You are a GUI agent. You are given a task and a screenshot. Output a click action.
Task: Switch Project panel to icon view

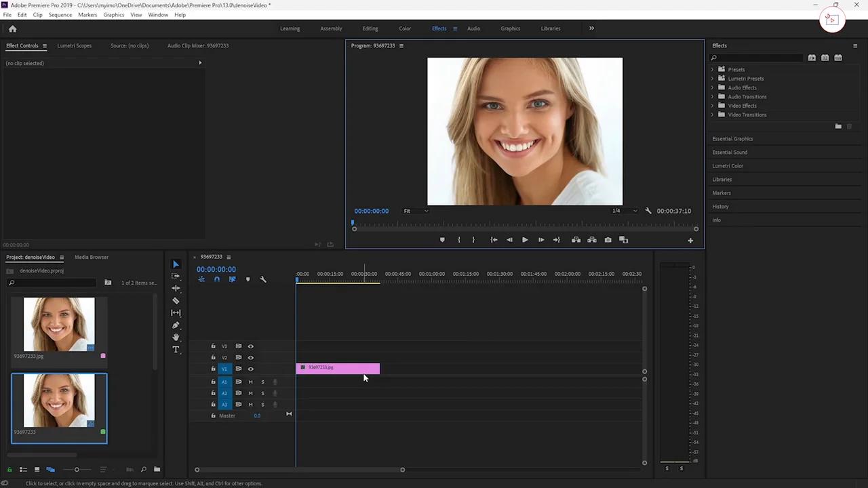(37, 470)
